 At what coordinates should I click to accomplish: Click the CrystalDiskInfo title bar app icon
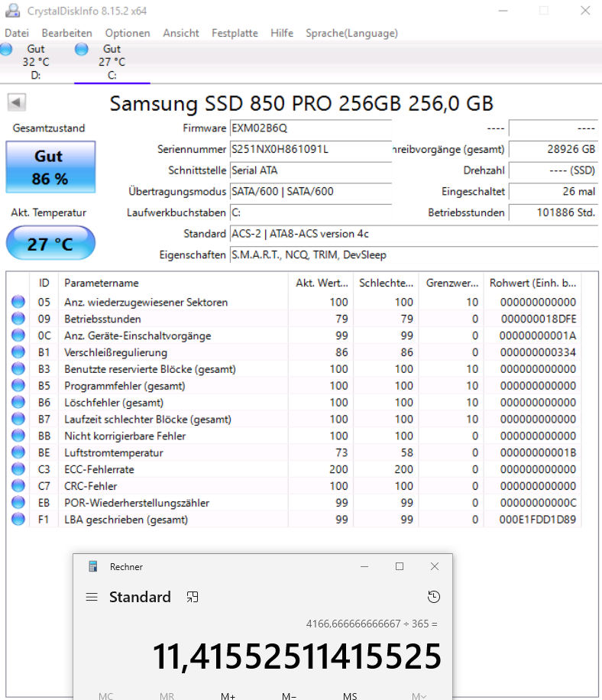point(12,11)
